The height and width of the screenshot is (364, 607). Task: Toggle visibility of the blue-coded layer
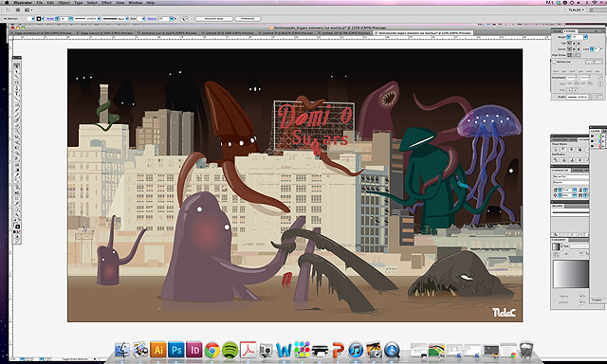tap(592, 141)
